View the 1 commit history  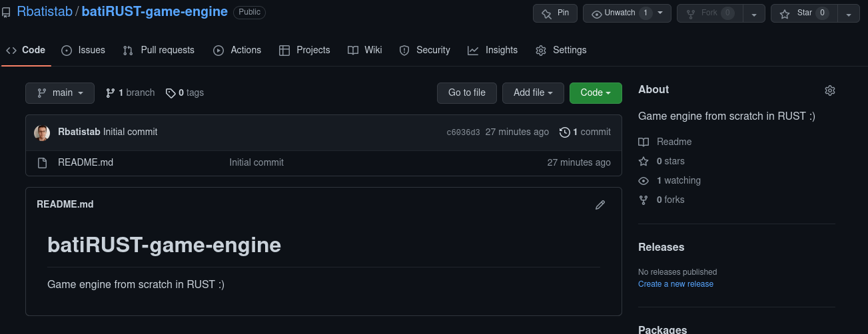tap(585, 132)
